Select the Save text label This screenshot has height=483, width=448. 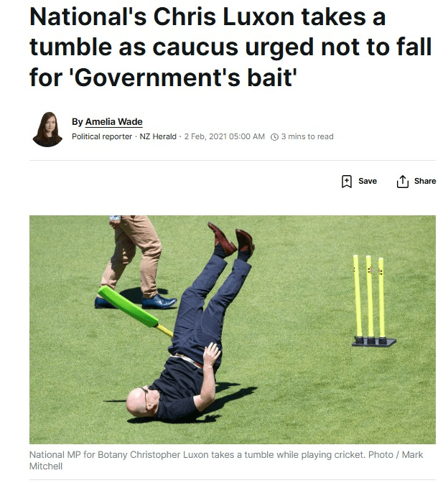tap(368, 181)
